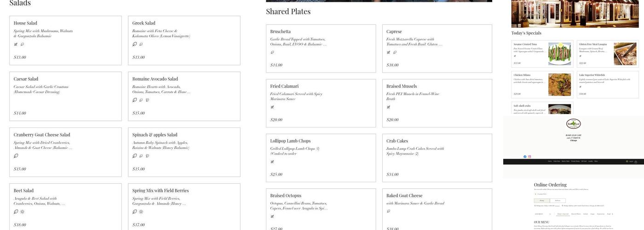
Task: Expand the More navigation menu
Action: (596, 161)
